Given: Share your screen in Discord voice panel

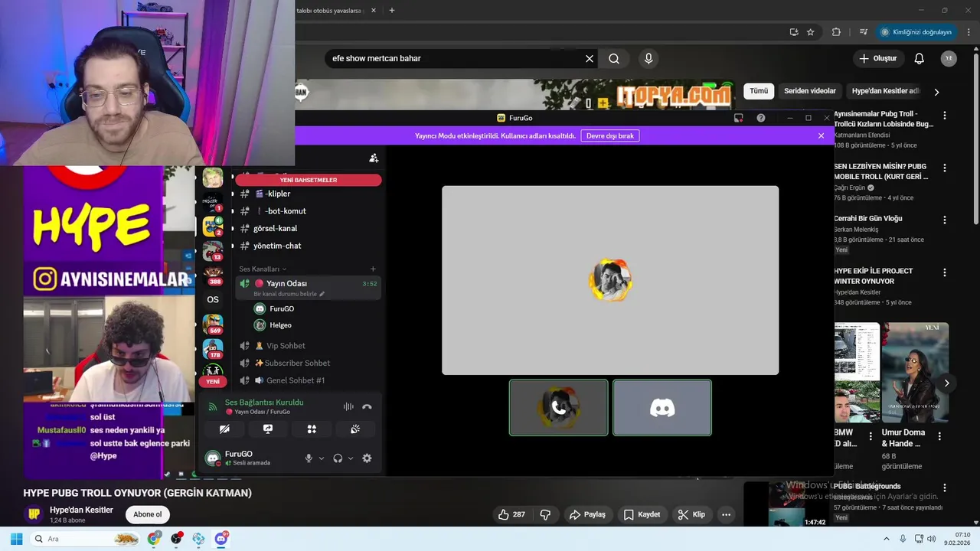Looking at the screenshot, I should pyautogui.click(x=268, y=429).
